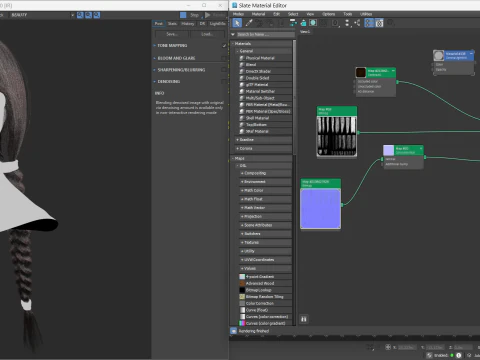Click the lavender normal node swatch
The width and height of the screenshot is (480, 360).
coord(389,150)
